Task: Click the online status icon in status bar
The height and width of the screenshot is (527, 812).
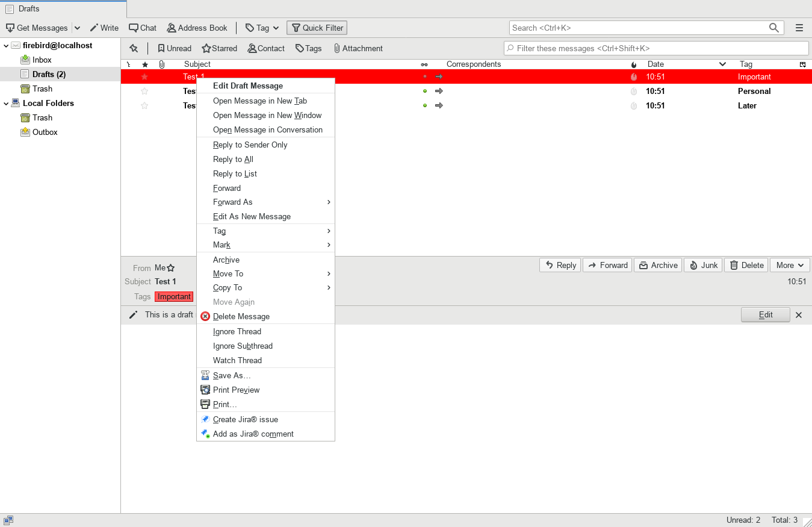Action: [8, 520]
